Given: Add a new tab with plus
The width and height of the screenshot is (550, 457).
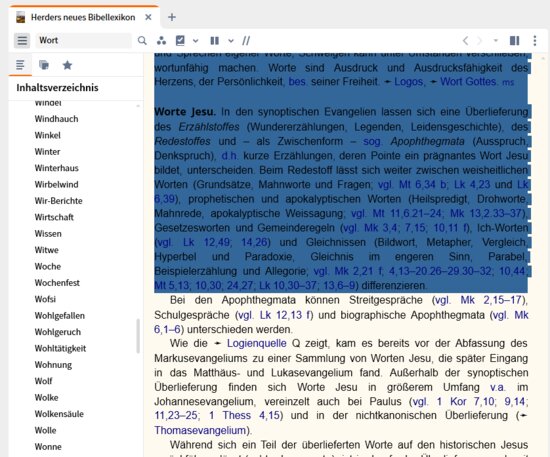Looking at the screenshot, I should point(172,17).
